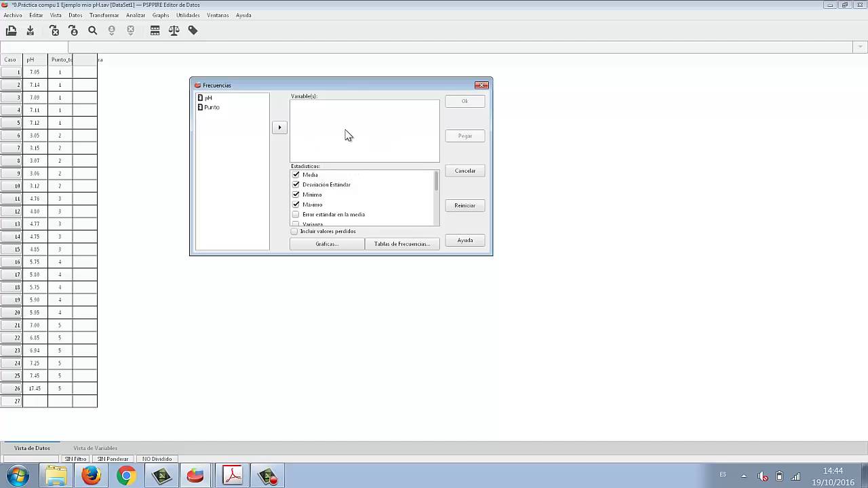868x488 pixels.
Task: Click the Find magnifier toolbar icon
Action: click(x=93, y=30)
